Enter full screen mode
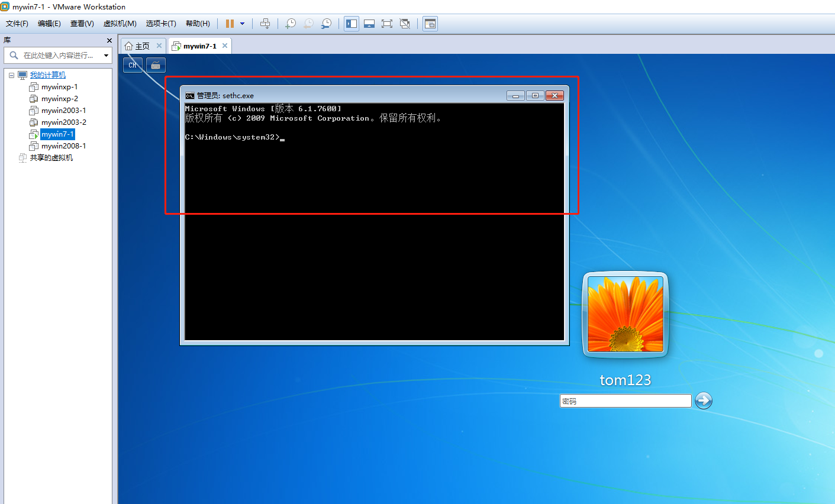835x504 pixels. [x=387, y=24]
